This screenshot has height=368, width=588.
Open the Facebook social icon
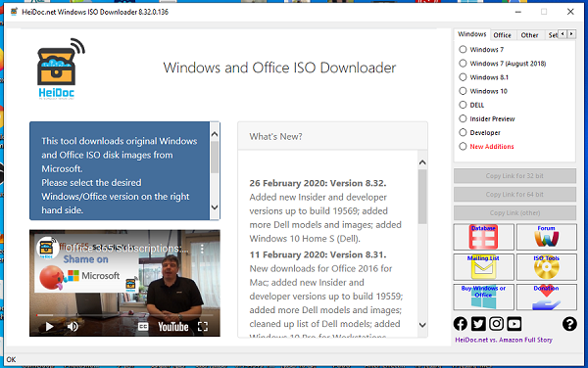tap(461, 324)
